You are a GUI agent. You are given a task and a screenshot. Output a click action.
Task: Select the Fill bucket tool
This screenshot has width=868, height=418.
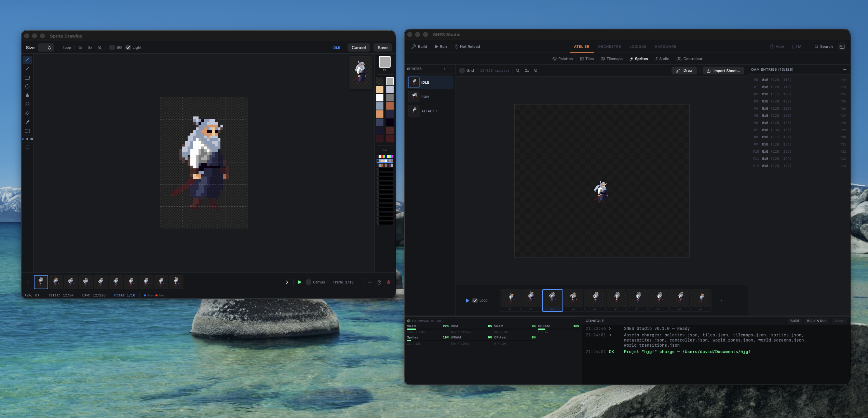coord(27,95)
